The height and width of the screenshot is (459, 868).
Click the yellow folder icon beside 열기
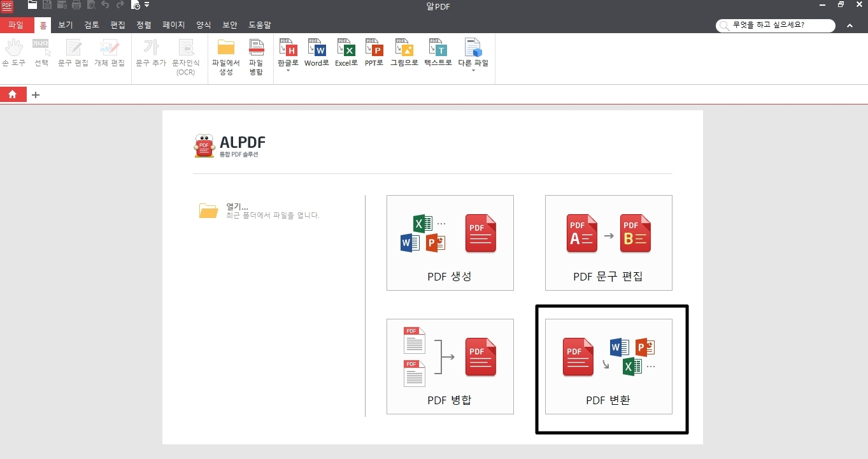point(208,210)
